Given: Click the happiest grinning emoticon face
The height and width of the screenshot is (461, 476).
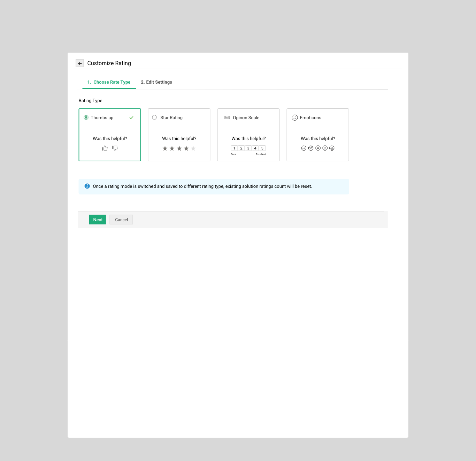Looking at the screenshot, I should point(332,148).
